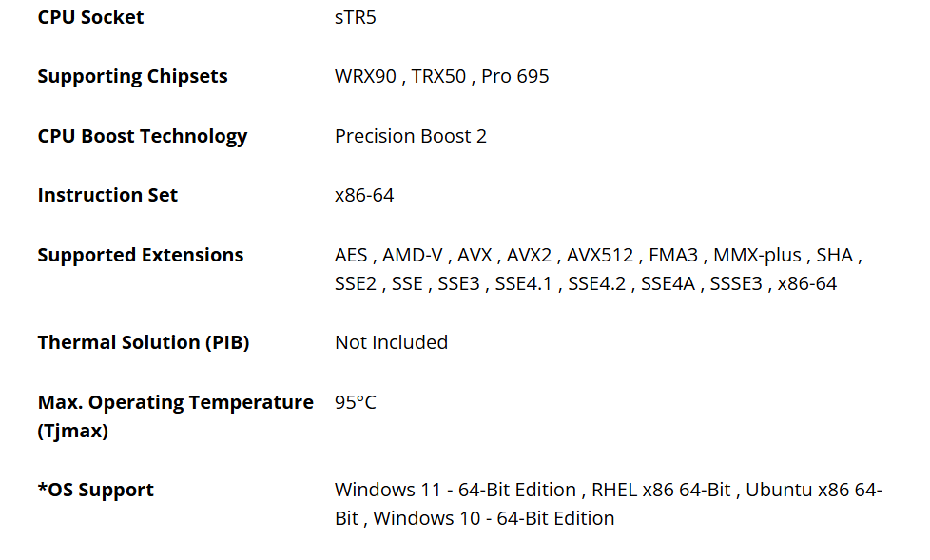Image resolution: width=930 pixels, height=560 pixels.
Task: Click the Supporting Chipsets label
Action: pos(132,76)
